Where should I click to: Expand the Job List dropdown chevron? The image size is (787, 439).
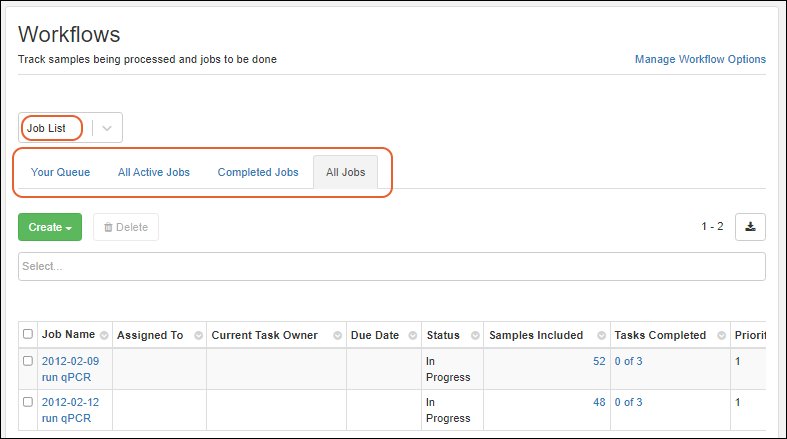(107, 128)
